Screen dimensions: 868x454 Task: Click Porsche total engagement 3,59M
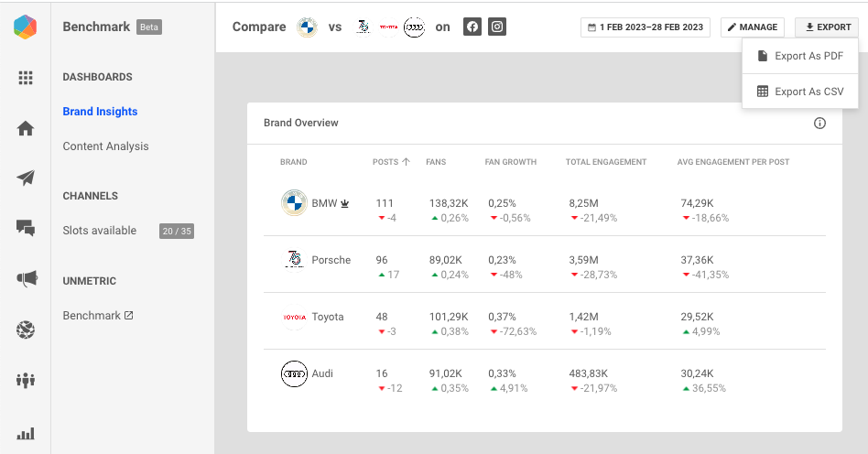[583, 260]
